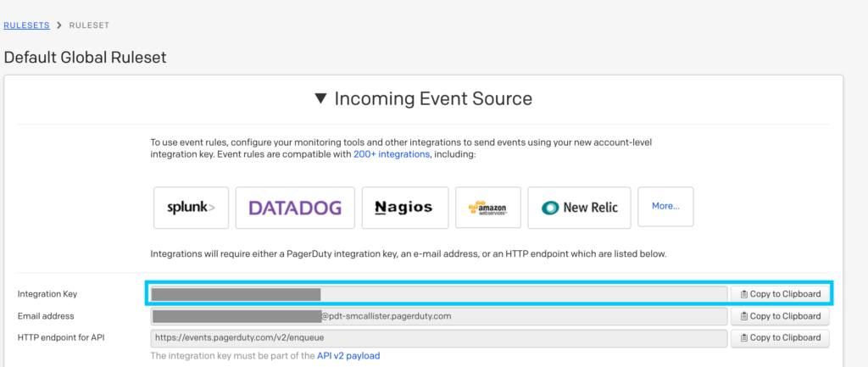This screenshot has height=367, width=868.
Task: Click the Default Global Ruleset heading
Action: click(x=85, y=58)
